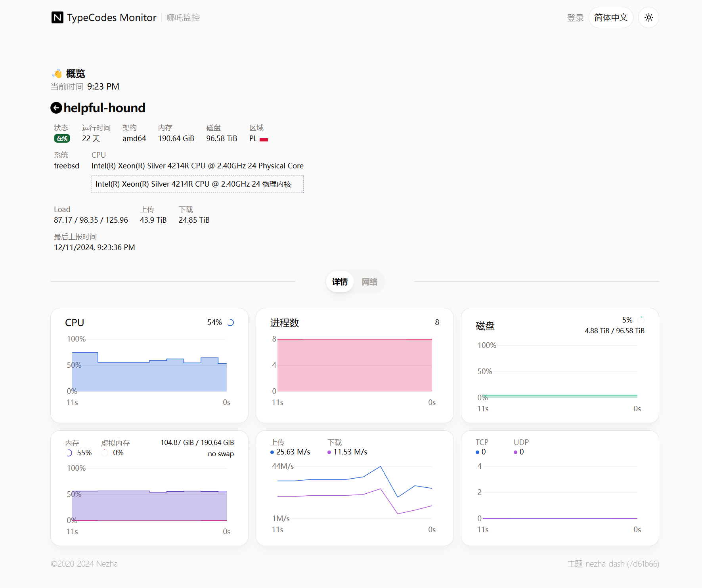The image size is (702, 588).
Task: Click the disk usage ring indicator
Action: 641,320
